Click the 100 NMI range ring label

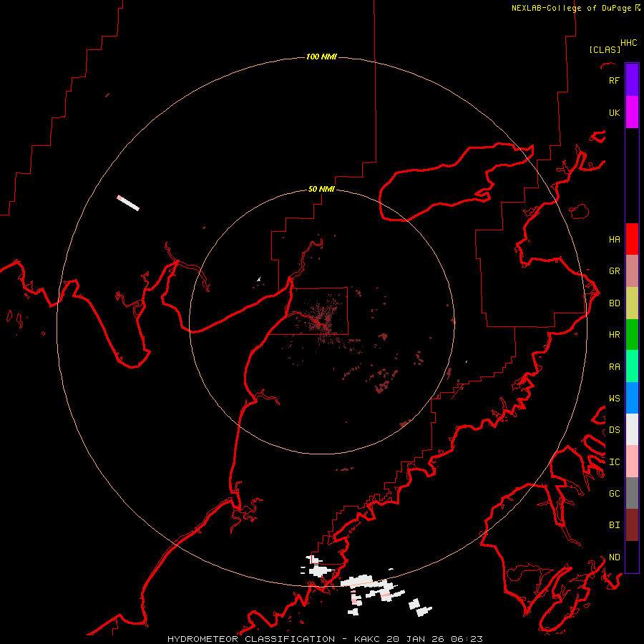pyautogui.click(x=321, y=57)
